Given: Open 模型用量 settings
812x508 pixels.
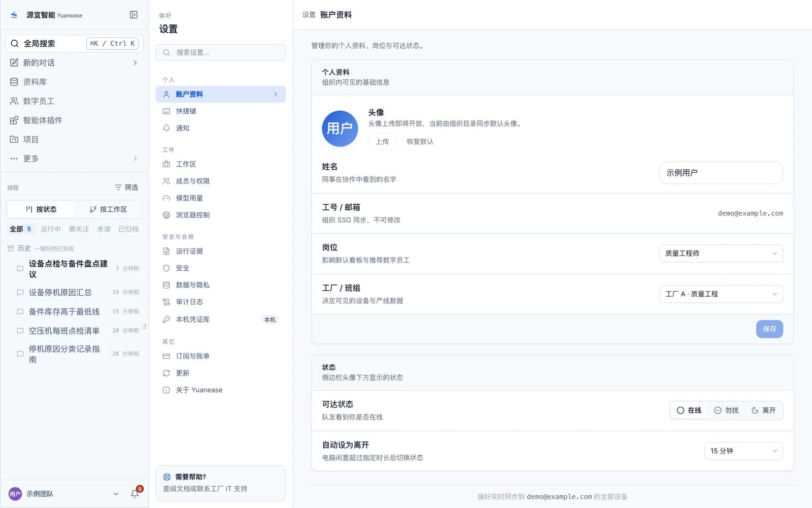Looking at the screenshot, I should click(221, 198).
